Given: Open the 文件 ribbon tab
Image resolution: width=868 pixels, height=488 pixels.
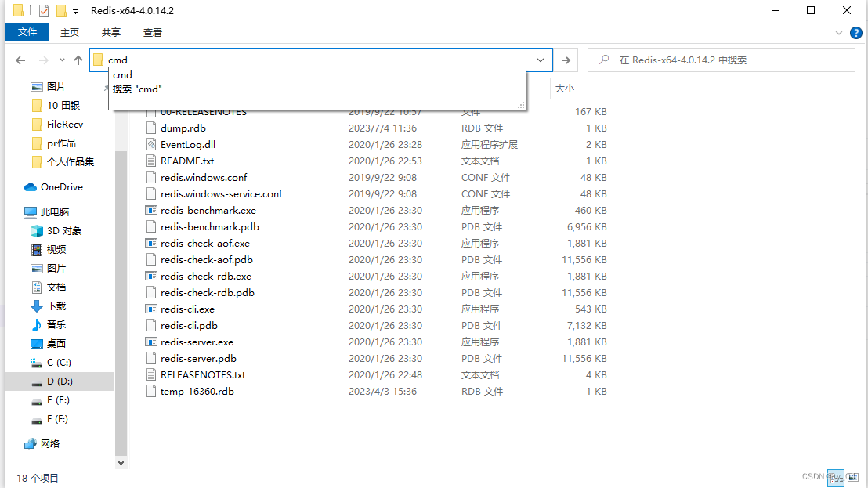Looking at the screenshot, I should (27, 32).
